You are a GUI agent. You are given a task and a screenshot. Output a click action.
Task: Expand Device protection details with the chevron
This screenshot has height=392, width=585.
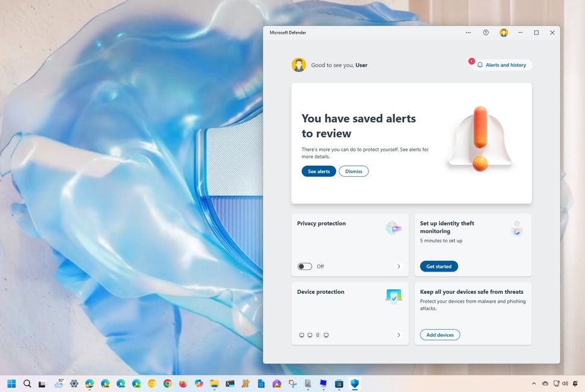399,335
